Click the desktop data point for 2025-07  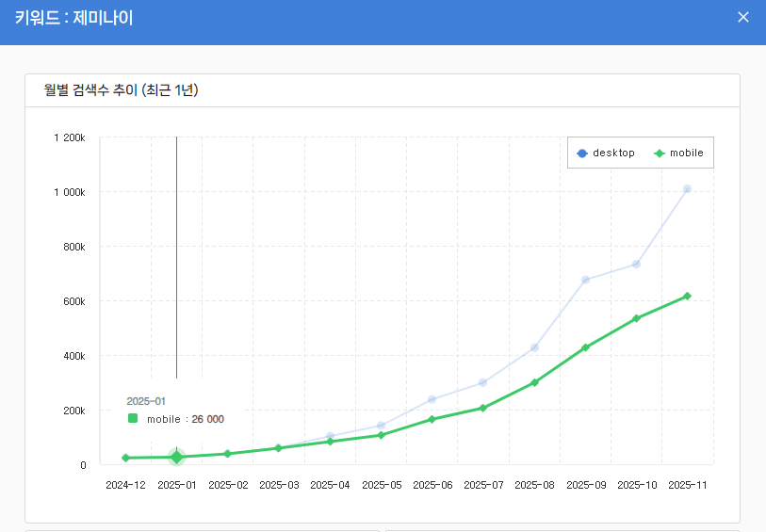pyautogui.click(x=482, y=382)
